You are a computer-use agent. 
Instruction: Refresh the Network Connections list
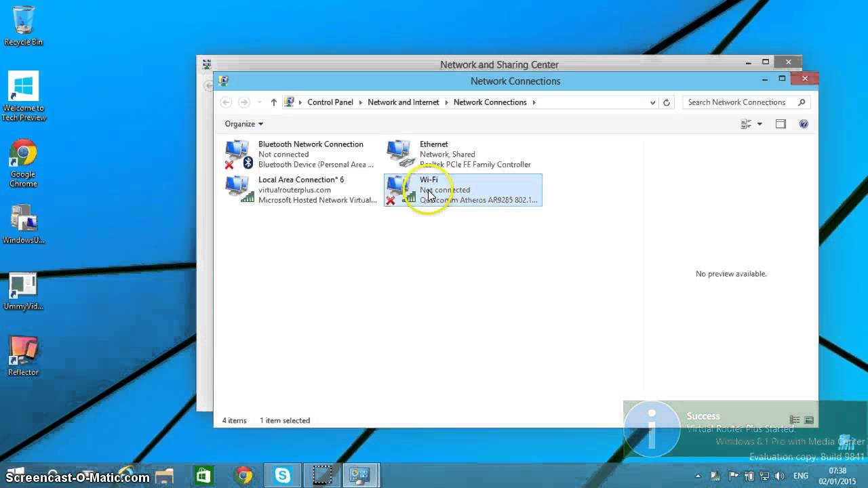tap(667, 102)
